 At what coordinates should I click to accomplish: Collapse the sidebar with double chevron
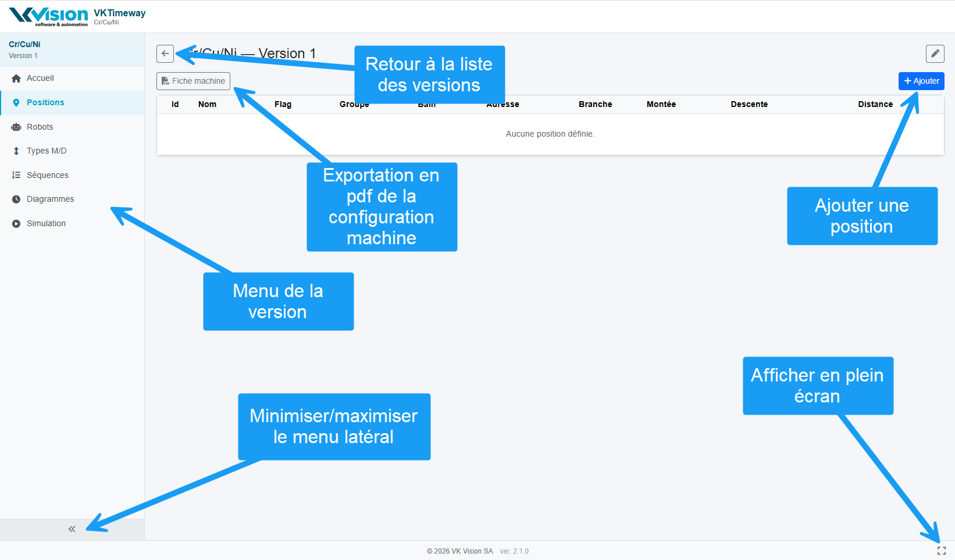72,529
